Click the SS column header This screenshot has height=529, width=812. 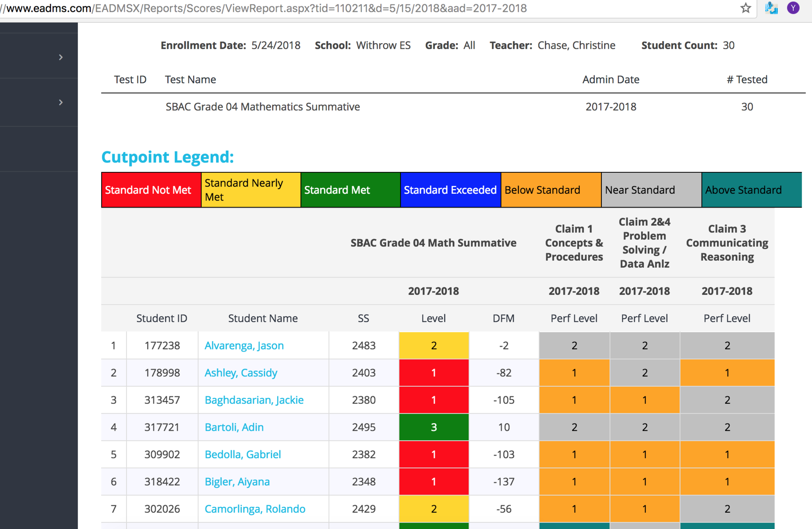click(363, 318)
